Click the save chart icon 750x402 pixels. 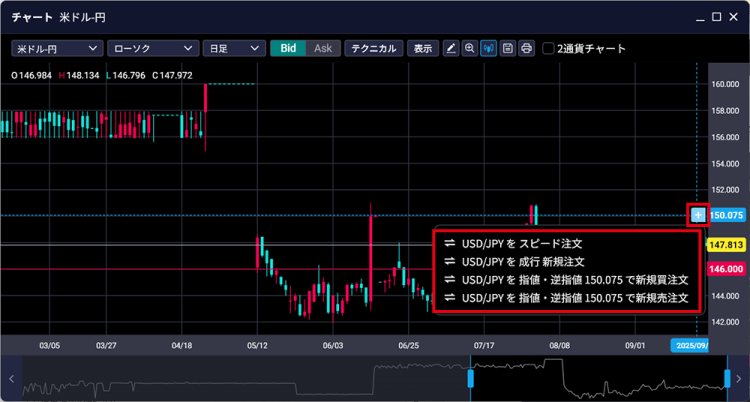tap(508, 48)
